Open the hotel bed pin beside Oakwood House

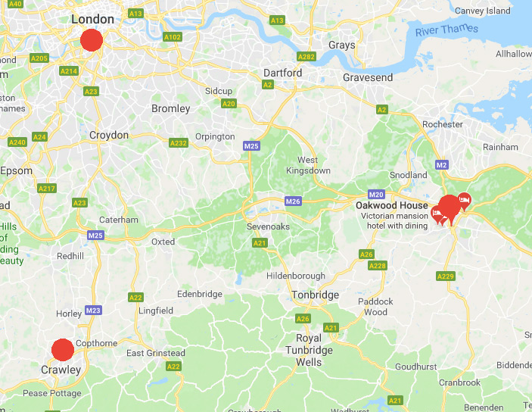(x=437, y=214)
